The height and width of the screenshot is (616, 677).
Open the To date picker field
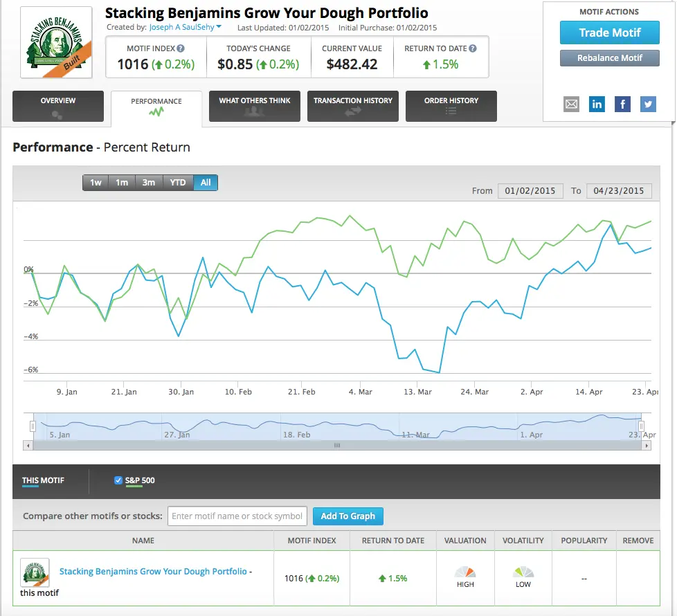click(619, 191)
